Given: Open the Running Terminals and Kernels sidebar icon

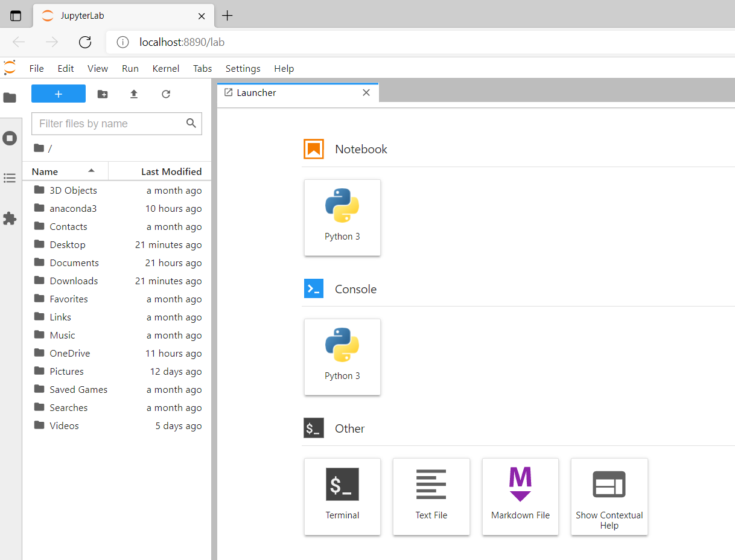Looking at the screenshot, I should [x=10, y=138].
